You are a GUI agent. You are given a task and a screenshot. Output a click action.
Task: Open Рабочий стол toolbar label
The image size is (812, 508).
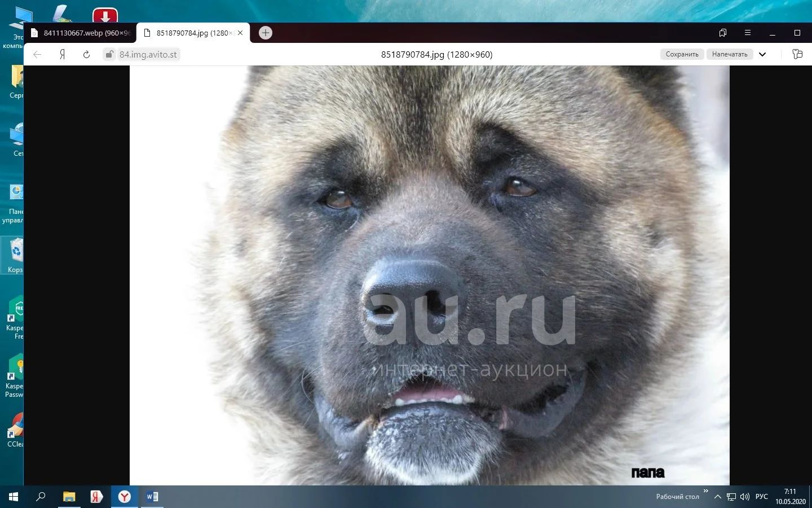[x=677, y=497]
